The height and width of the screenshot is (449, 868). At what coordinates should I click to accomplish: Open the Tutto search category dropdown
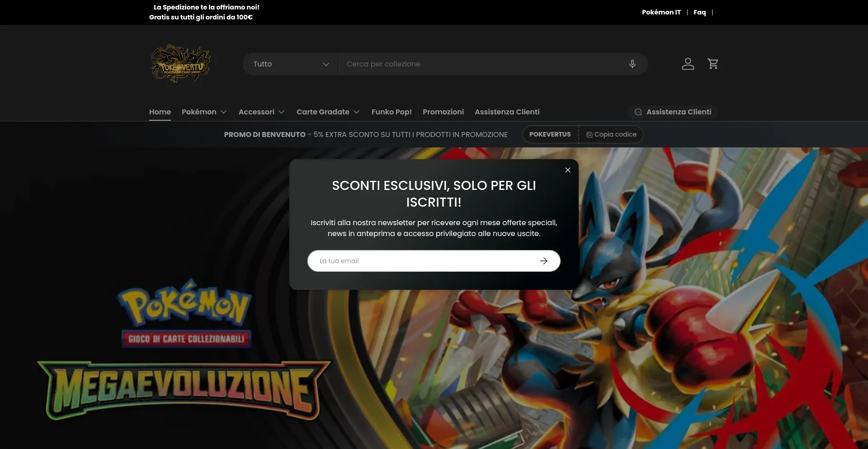click(289, 64)
